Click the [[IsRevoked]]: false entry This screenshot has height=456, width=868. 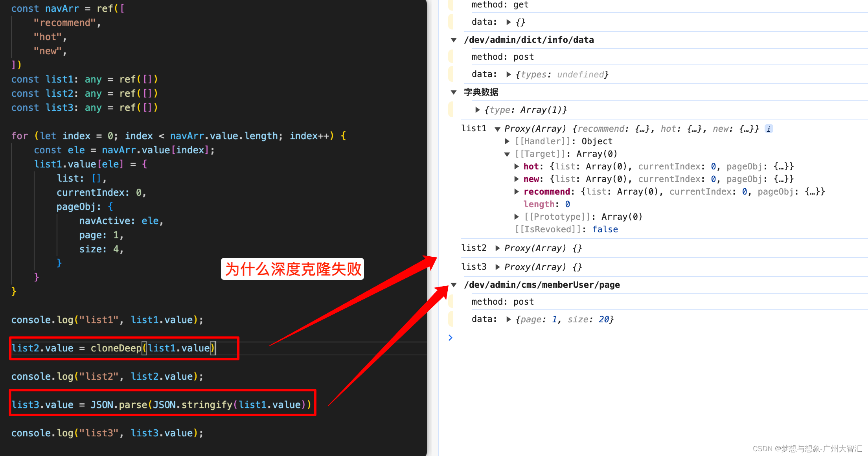(566, 229)
